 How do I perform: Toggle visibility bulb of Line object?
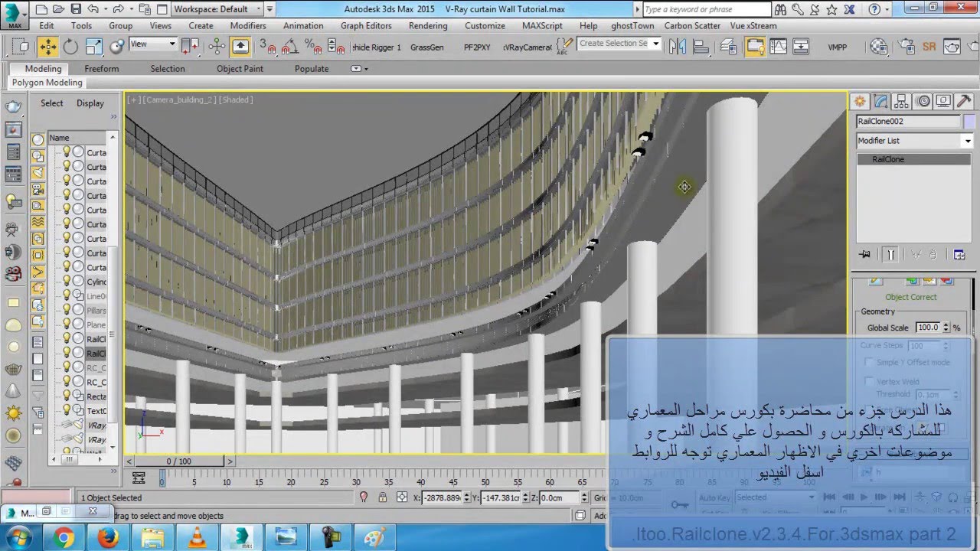(x=67, y=295)
